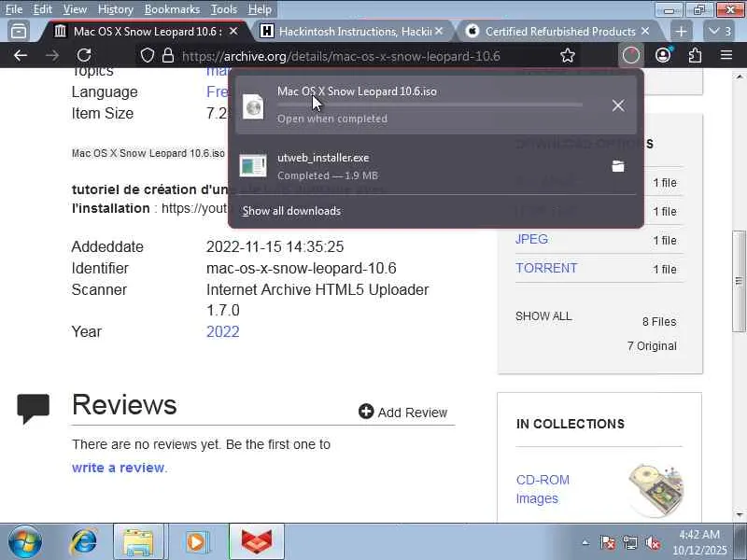Open Windows Media Player from the taskbar
The height and width of the screenshot is (560, 747).
[196, 542]
